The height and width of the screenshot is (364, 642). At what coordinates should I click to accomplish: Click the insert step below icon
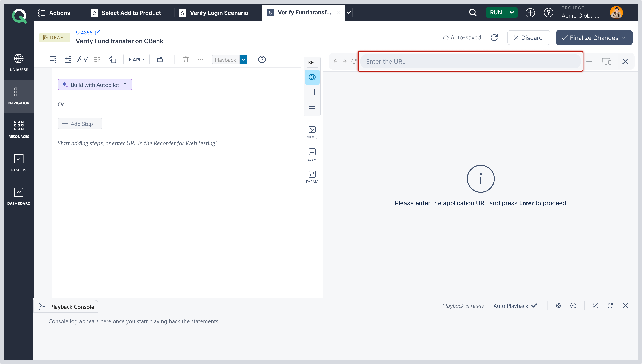(68, 59)
